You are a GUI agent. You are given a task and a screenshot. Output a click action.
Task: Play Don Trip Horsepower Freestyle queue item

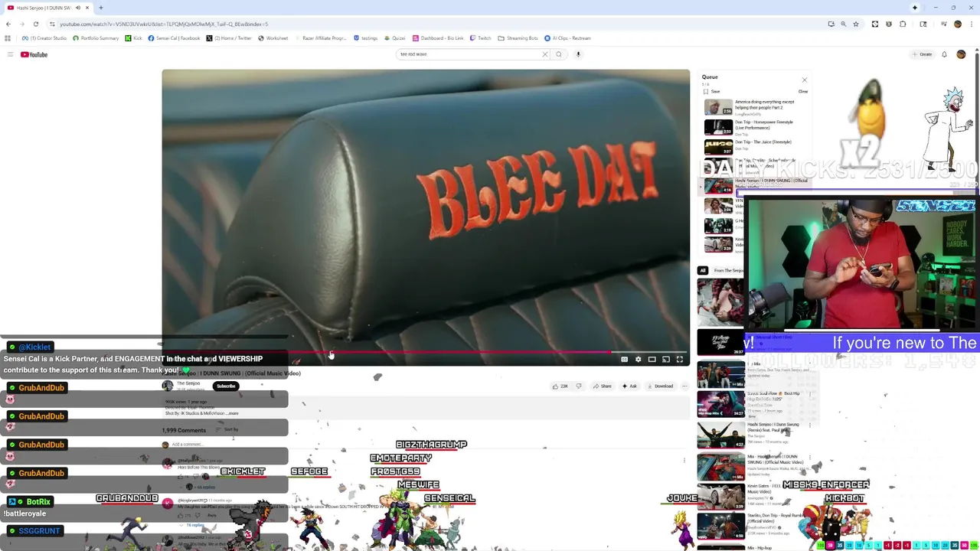754,127
